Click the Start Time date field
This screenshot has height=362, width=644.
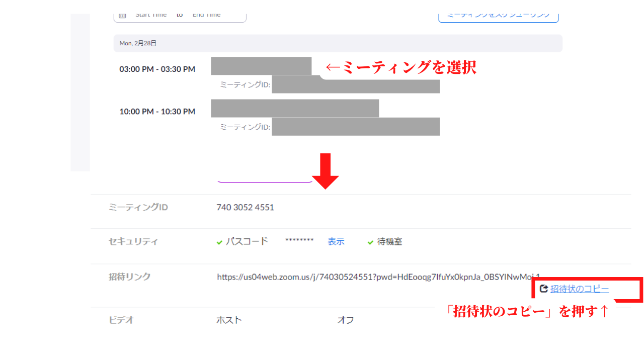[x=151, y=16]
